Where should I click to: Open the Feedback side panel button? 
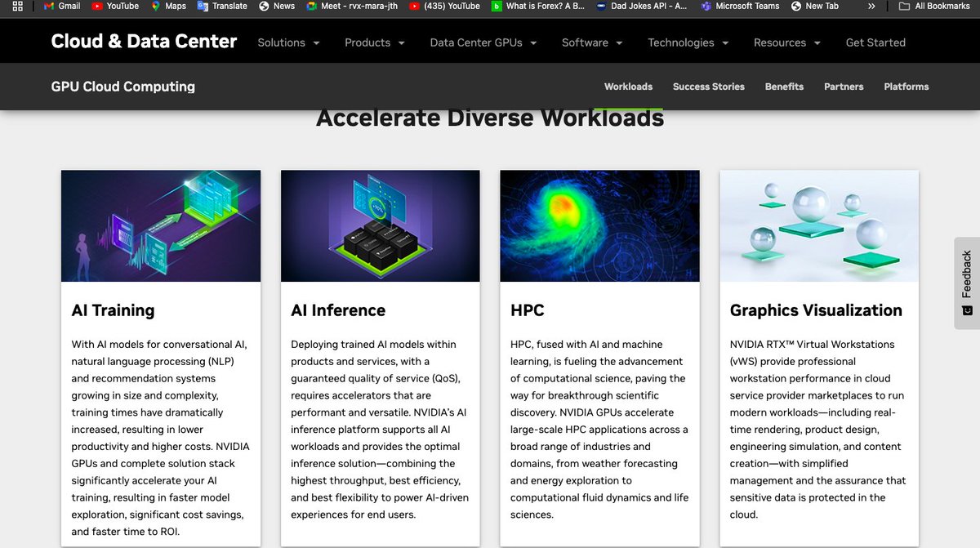coord(967,283)
